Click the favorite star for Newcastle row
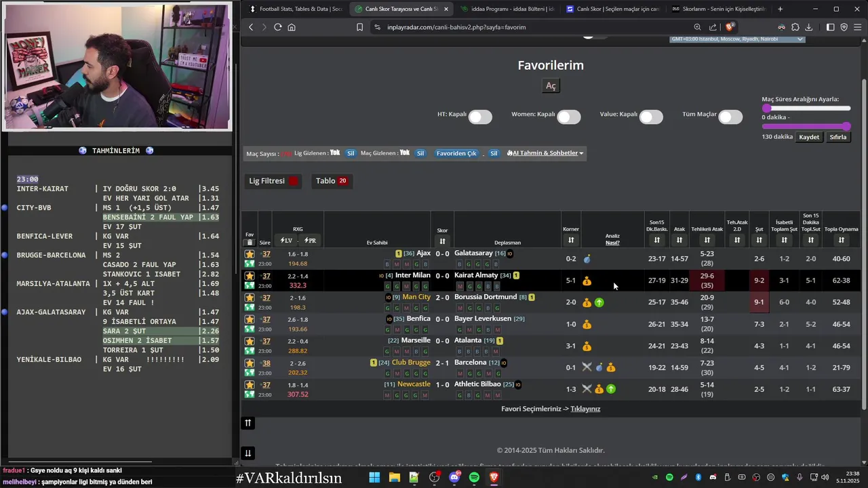This screenshot has height=488, width=868. 250,385
